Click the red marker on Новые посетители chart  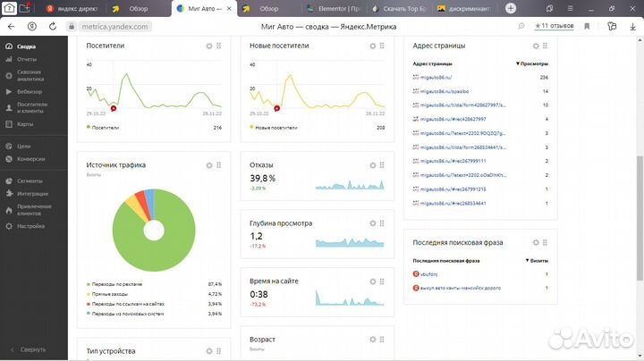point(276,108)
